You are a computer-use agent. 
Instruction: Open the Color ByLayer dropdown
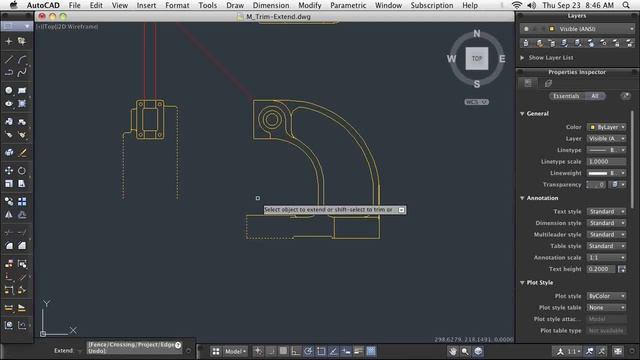pos(606,127)
